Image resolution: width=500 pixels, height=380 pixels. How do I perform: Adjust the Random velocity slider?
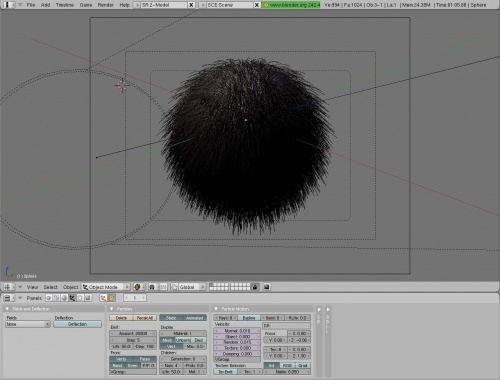coord(237,342)
